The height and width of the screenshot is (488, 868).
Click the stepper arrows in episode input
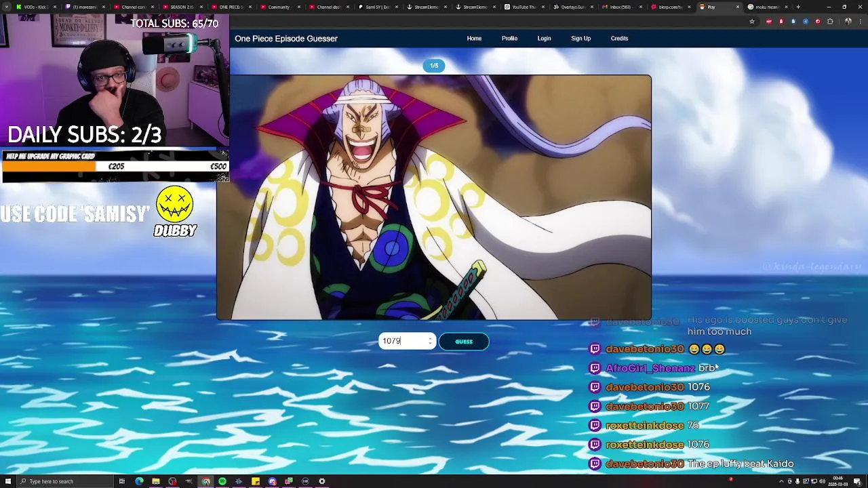click(x=430, y=341)
